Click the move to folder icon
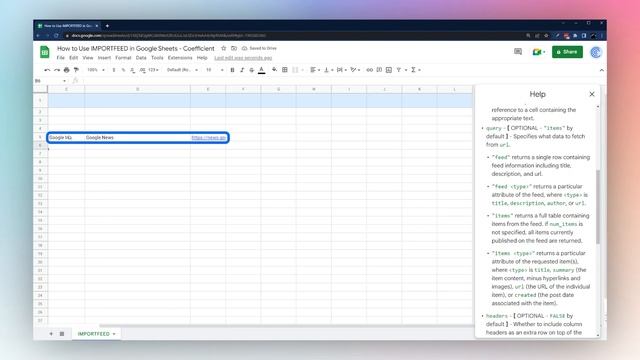 [234, 48]
